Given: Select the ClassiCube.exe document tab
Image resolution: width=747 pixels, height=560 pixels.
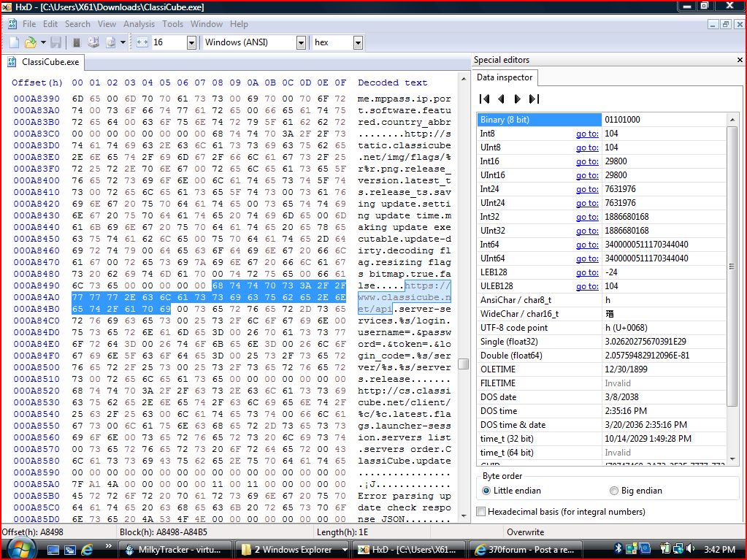Looking at the screenshot, I should 43,62.
